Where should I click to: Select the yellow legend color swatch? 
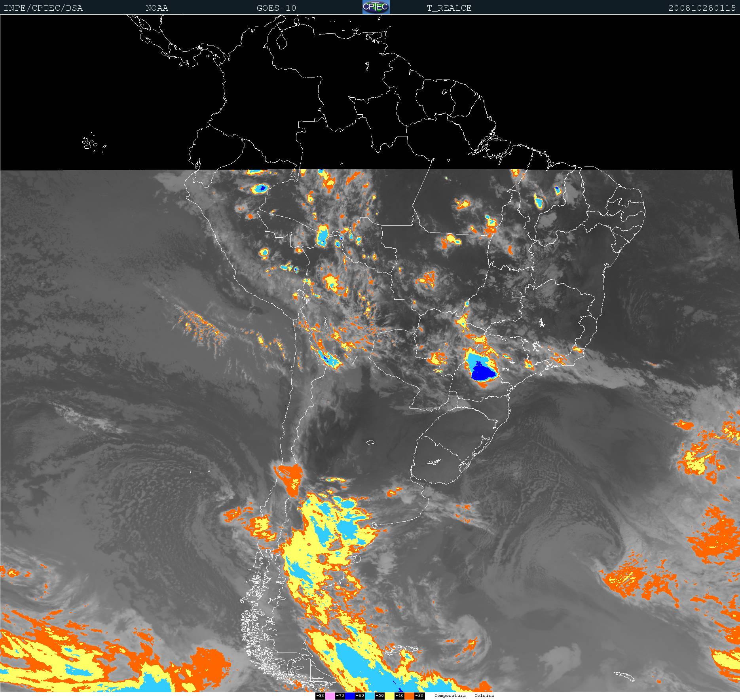[389, 696]
